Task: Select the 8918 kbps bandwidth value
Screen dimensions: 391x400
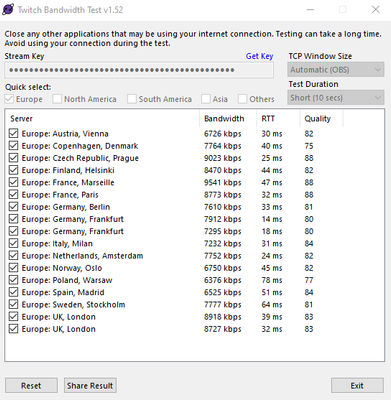Action: click(223, 317)
